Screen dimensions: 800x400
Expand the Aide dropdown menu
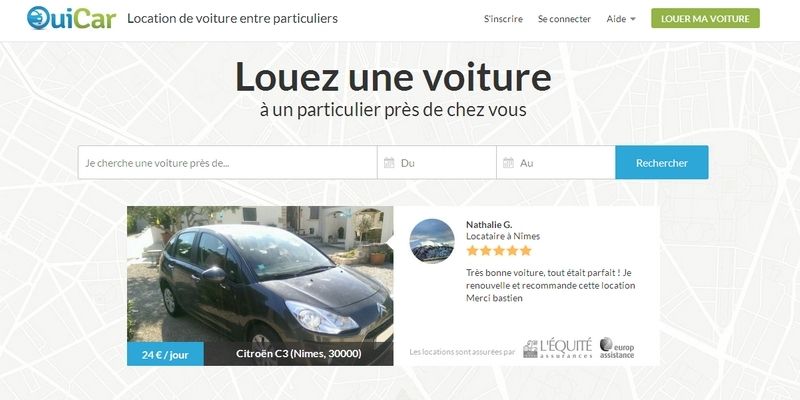(x=621, y=19)
